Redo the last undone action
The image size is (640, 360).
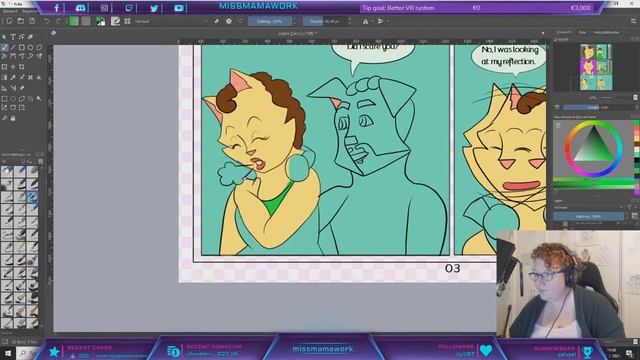click(58, 21)
